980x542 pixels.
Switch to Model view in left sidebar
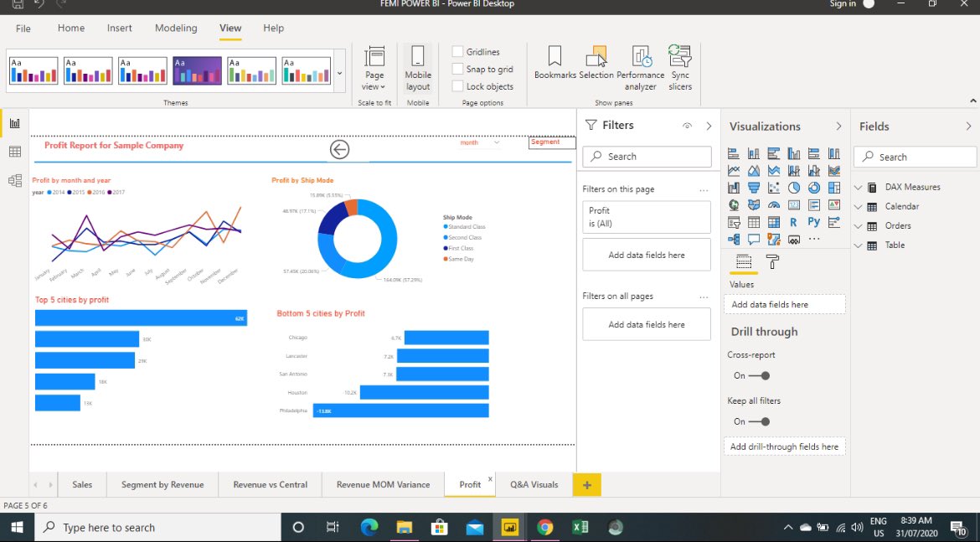pyautogui.click(x=15, y=181)
